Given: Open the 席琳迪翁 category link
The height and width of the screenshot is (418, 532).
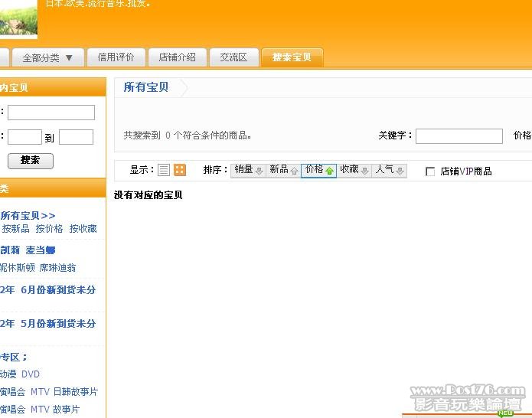Looking at the screenshot, I should [57, 268].
